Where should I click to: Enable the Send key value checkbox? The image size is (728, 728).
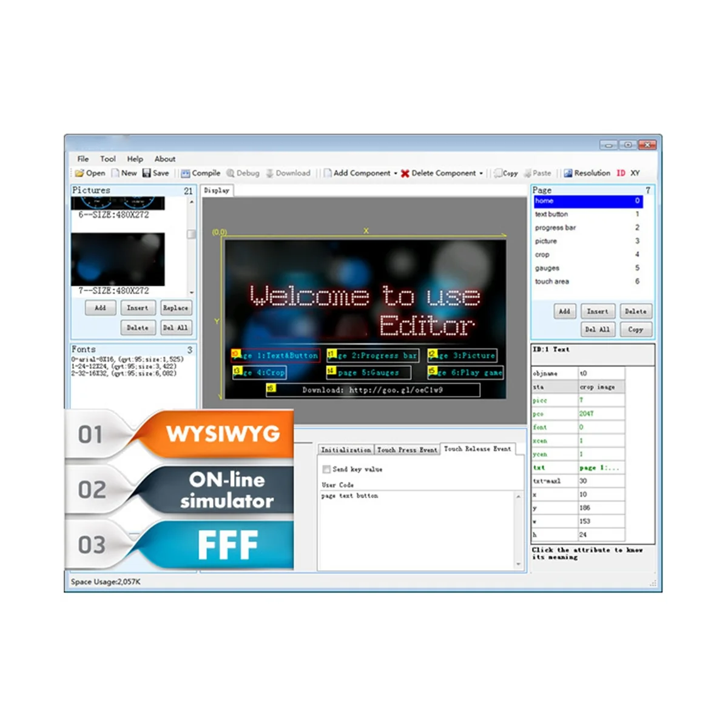pyautogui.click(x=327, y=469)
